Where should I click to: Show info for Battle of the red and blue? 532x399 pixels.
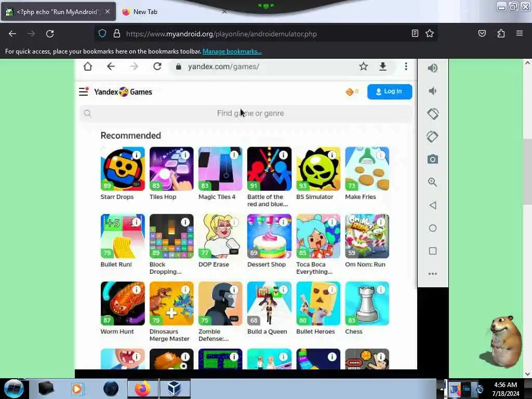[283, 155]
